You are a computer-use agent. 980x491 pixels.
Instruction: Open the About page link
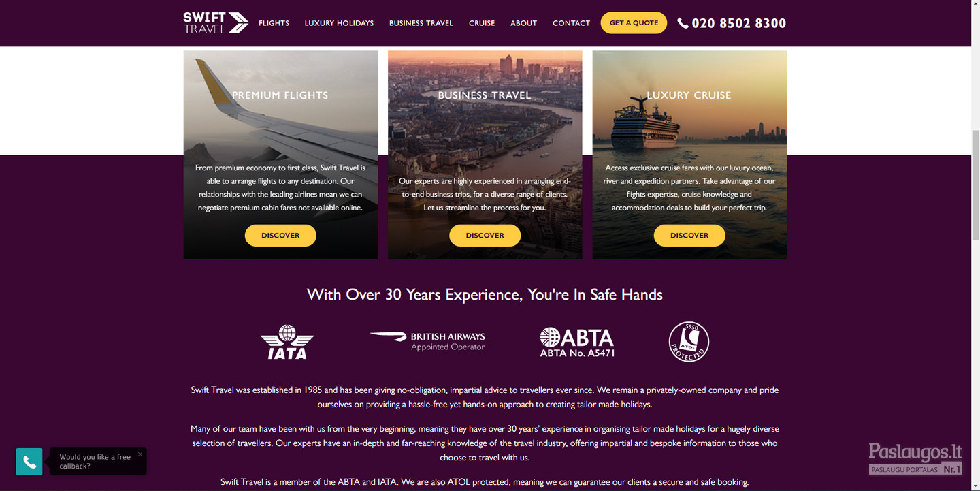point(524,23)
